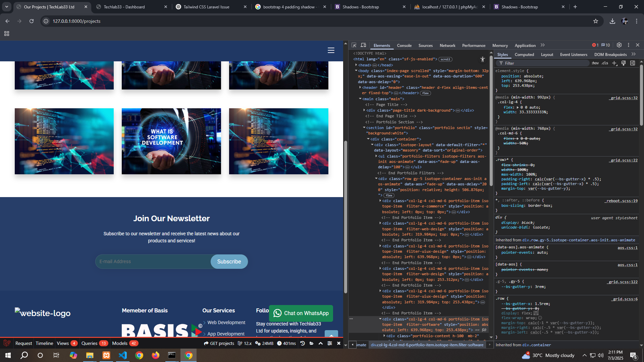644x362 pixels.
Task: Bookmark this page with star icon
Action: (x=596, y=21)
